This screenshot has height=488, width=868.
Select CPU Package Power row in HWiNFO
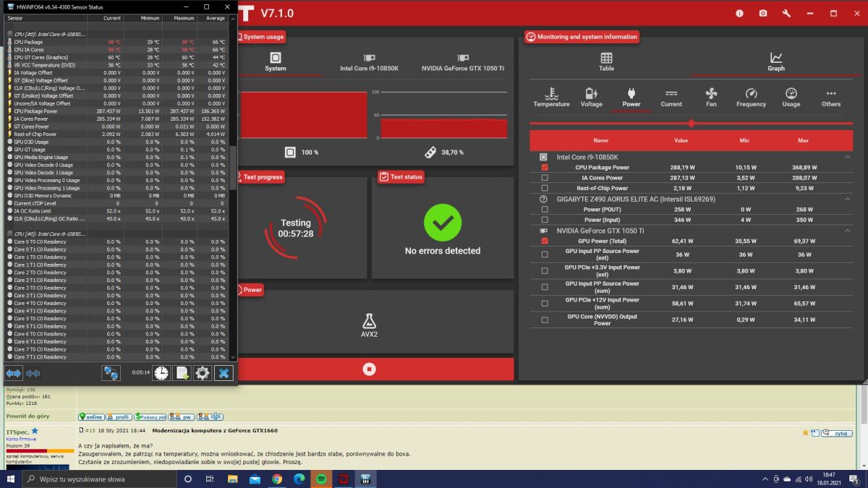(x=117, y=111)
